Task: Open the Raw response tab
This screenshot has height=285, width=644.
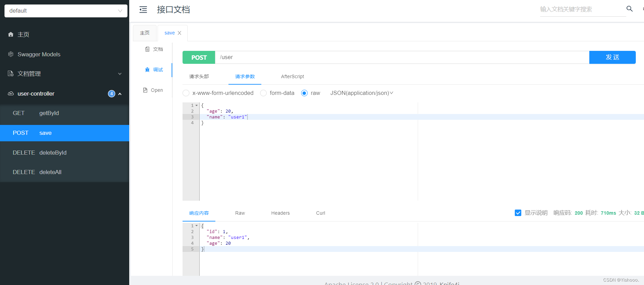Action: (x=240, y=213)
